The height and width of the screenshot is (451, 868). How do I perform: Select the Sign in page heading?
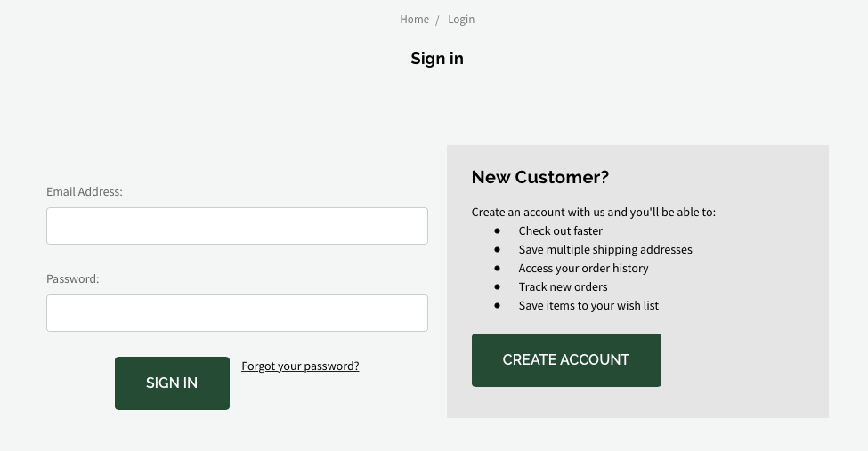tap(437, 59)
